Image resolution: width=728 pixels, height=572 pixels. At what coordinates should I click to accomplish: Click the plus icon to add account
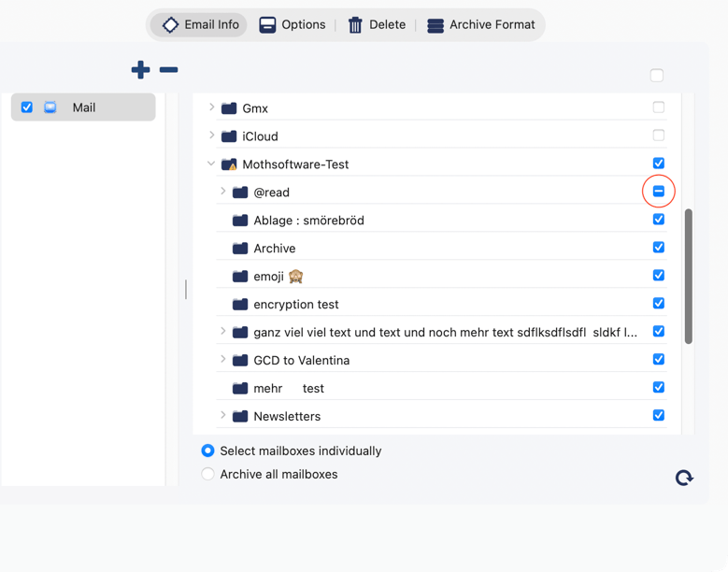[141, 70]
